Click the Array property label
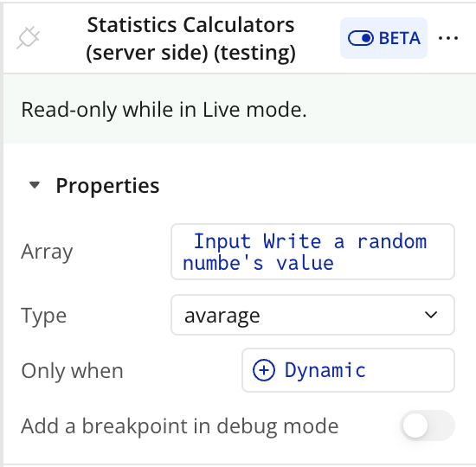Image resolution: width=476 pixels, height=467 pixels. click(47, 253)
